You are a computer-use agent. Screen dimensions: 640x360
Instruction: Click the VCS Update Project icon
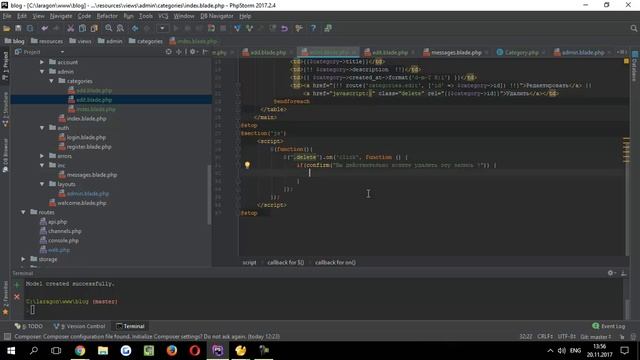click(237, 28)
